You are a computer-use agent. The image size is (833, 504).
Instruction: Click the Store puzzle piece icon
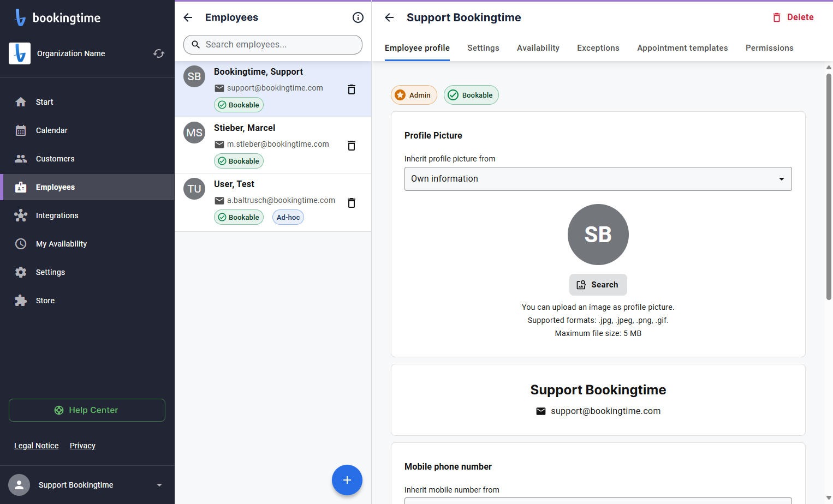(x=21, y=301)
